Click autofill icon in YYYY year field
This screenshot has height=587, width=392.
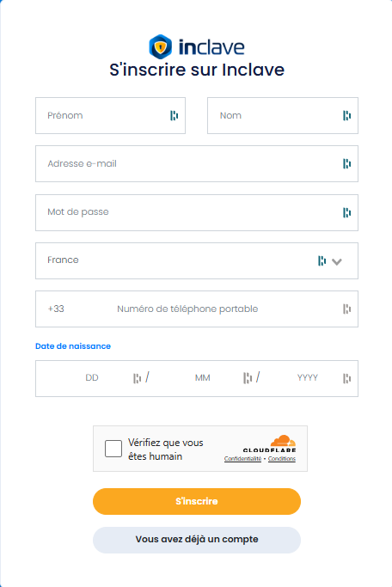coord(346,378)
